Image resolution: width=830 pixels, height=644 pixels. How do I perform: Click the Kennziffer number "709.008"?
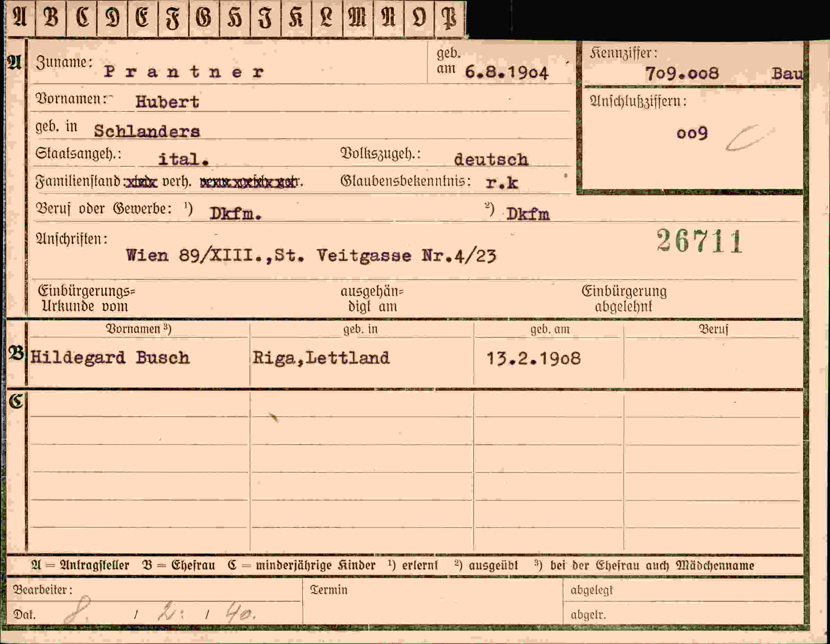682,73
